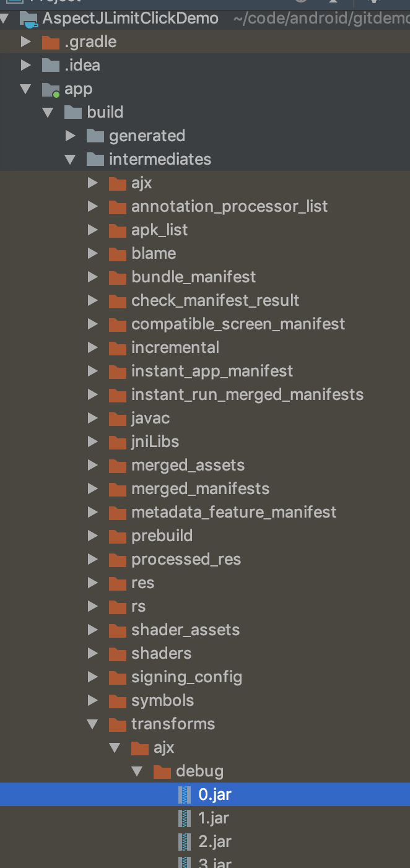Screen dimensions: 410x868
Task: Select the 1.jar archive file icon
Action: [184, 818]
